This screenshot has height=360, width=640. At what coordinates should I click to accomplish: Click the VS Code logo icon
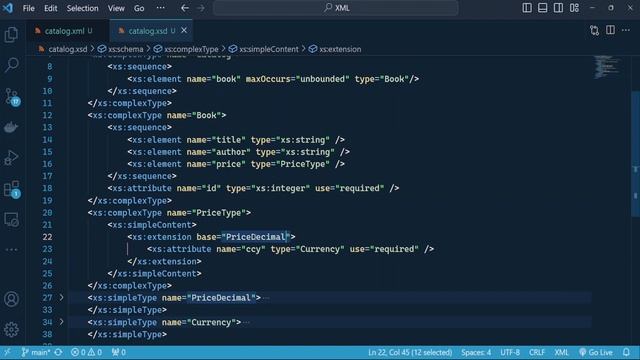point(8,8)
